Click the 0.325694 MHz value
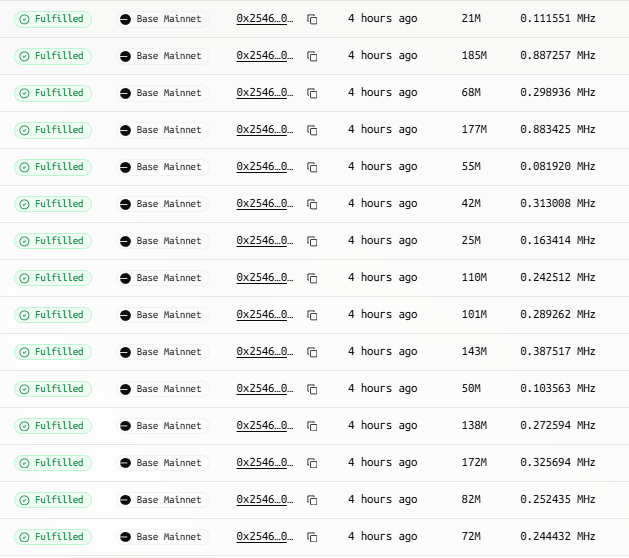Image resolution: width=629 pixels, height=558 pixels. point(558,463)
